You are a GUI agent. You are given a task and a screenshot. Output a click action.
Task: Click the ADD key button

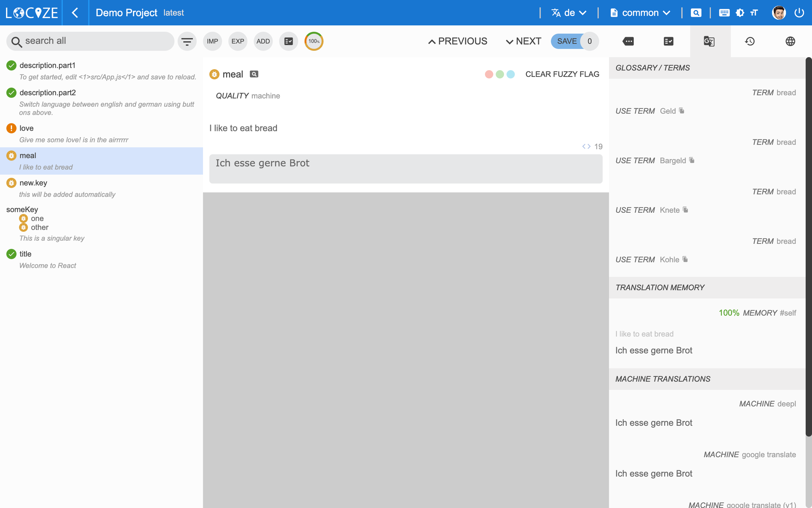pyautogui.click(x=263, y=41)
